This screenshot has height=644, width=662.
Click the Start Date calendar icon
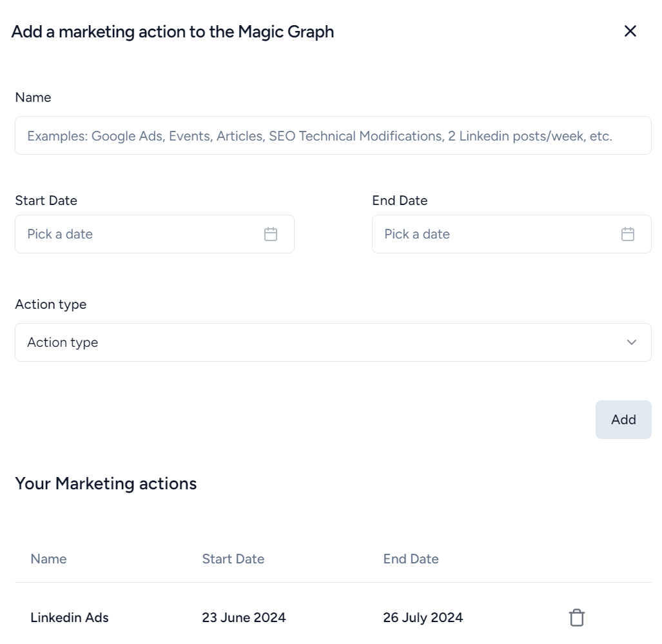271,234
